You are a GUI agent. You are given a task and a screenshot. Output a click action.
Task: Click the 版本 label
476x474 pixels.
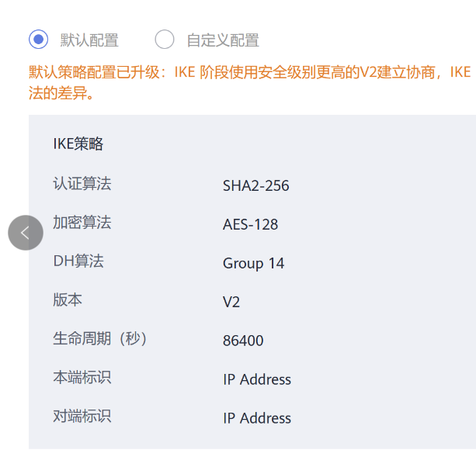coord(68,300)
